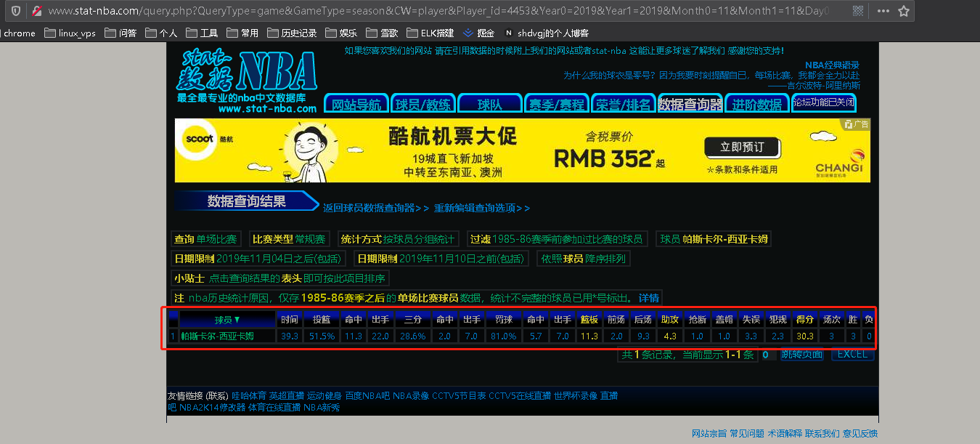Sort the table by 得分 column
Image resolution: width=980 pixels, height=444 pixels.
(x=804, y=320)
